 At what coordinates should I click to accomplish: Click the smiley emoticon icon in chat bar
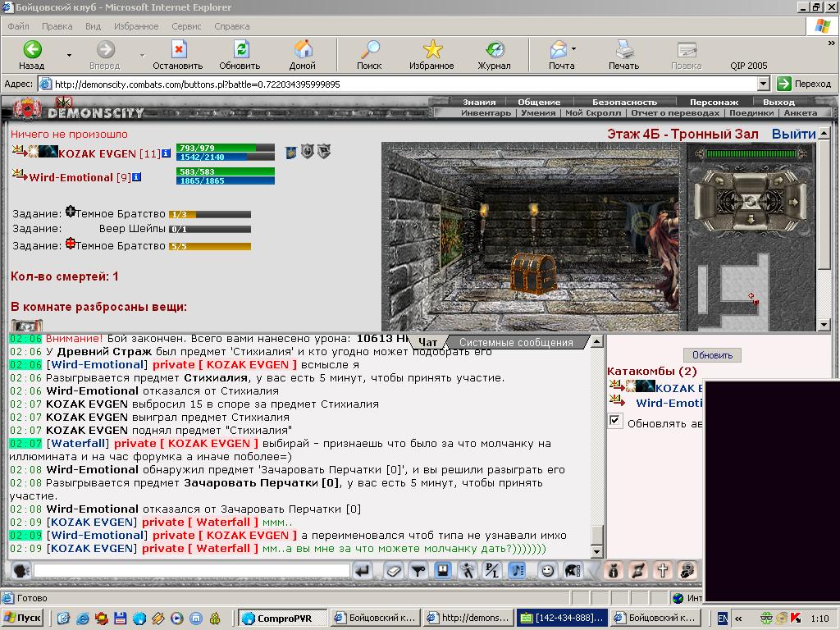[x=547, y=571]
